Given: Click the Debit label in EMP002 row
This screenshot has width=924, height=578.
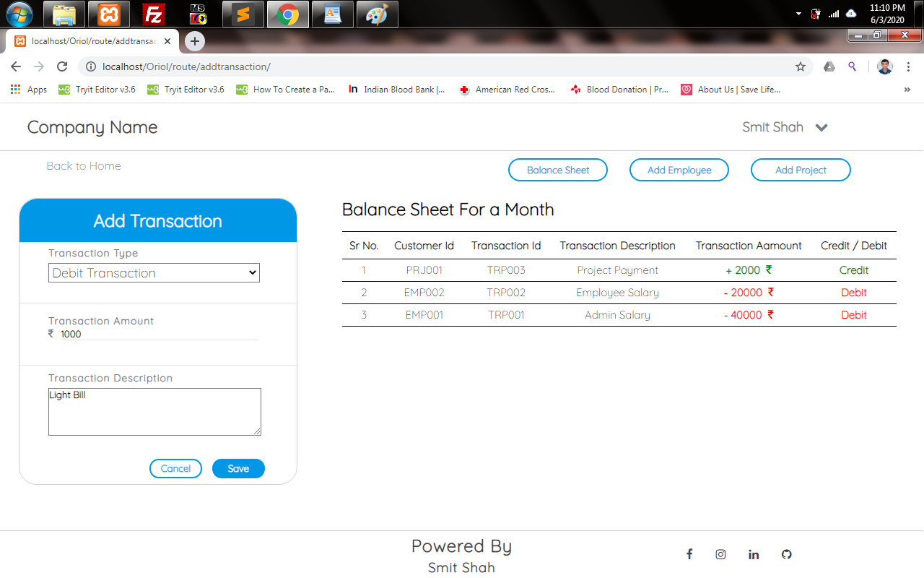Looking at the screenshot, I should [x=854, y=293].
